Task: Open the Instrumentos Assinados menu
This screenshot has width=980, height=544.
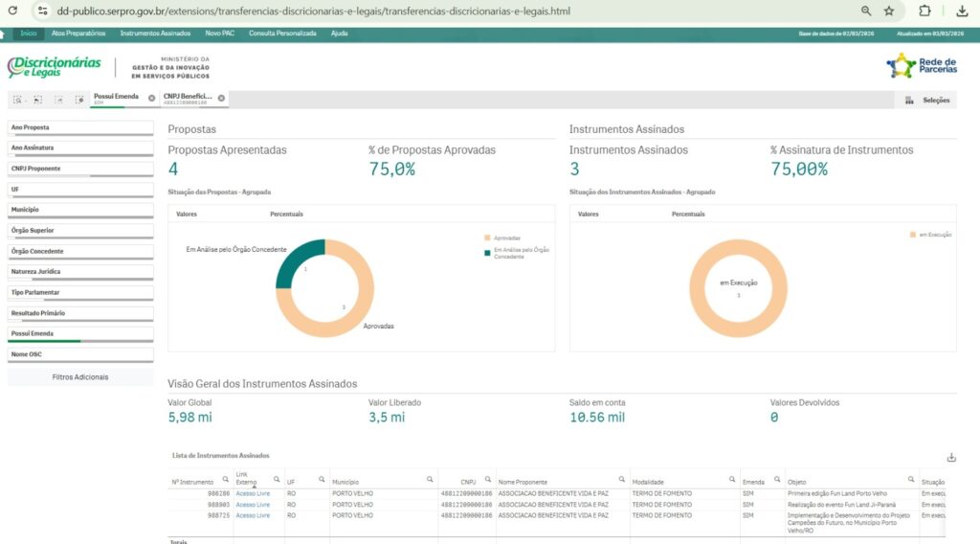Action: point(155,34)
